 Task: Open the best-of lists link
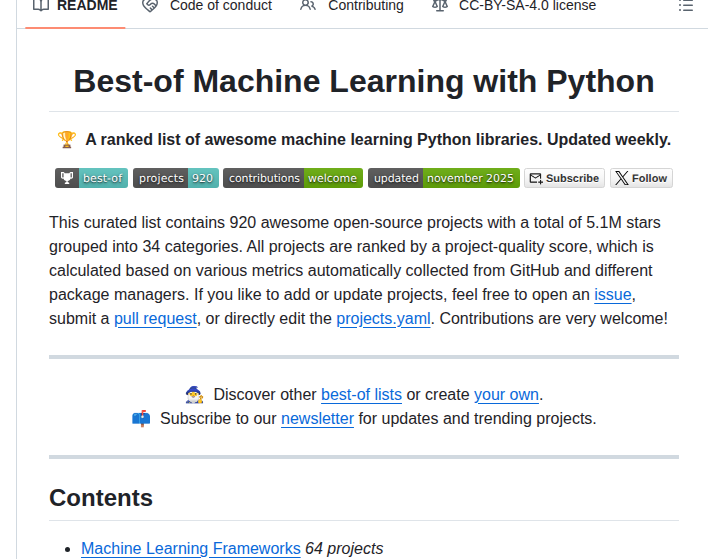(361, 395)
